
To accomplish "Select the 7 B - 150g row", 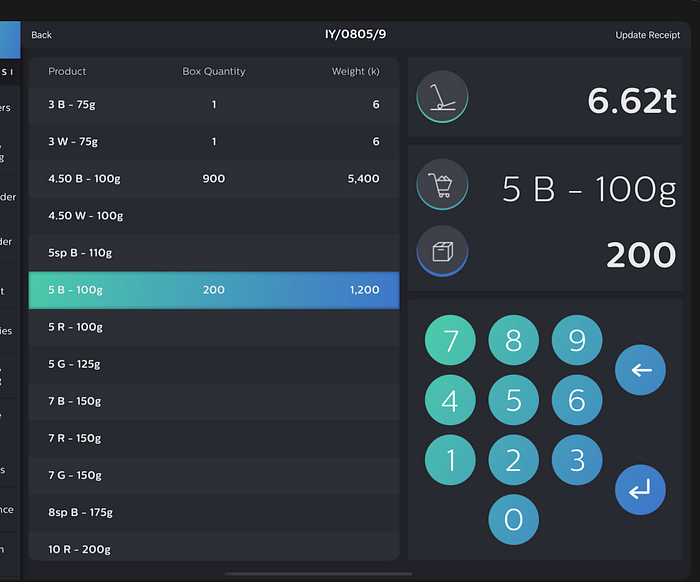I will (214, 401).
